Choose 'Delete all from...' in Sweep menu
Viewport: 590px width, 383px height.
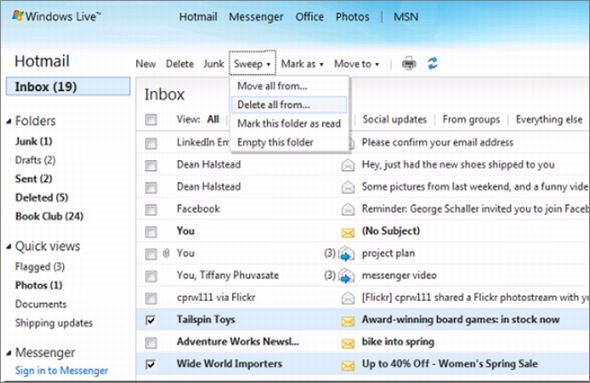[289, 105]
